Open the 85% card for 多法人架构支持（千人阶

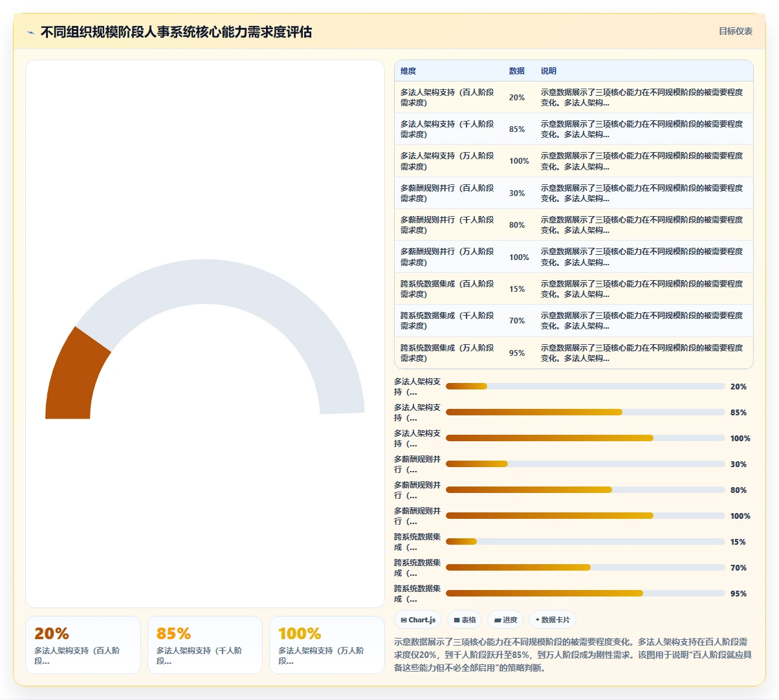(205, 645)
